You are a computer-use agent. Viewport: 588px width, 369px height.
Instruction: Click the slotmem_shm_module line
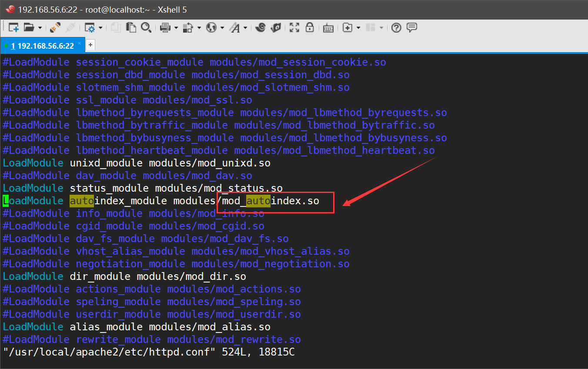pyautogui.click(x=176, y=87)
